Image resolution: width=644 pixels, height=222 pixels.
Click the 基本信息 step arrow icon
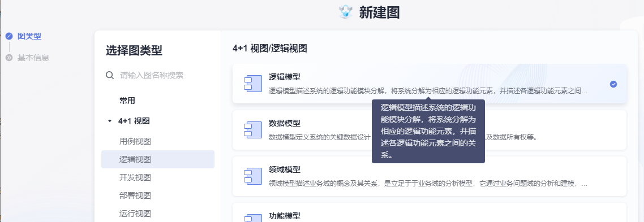coord(9,58)
